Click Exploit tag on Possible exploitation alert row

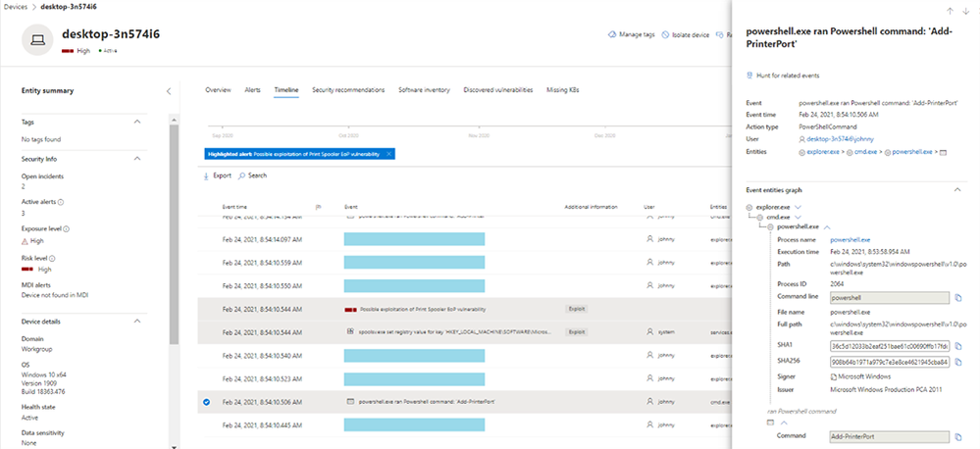click(576, 309)
